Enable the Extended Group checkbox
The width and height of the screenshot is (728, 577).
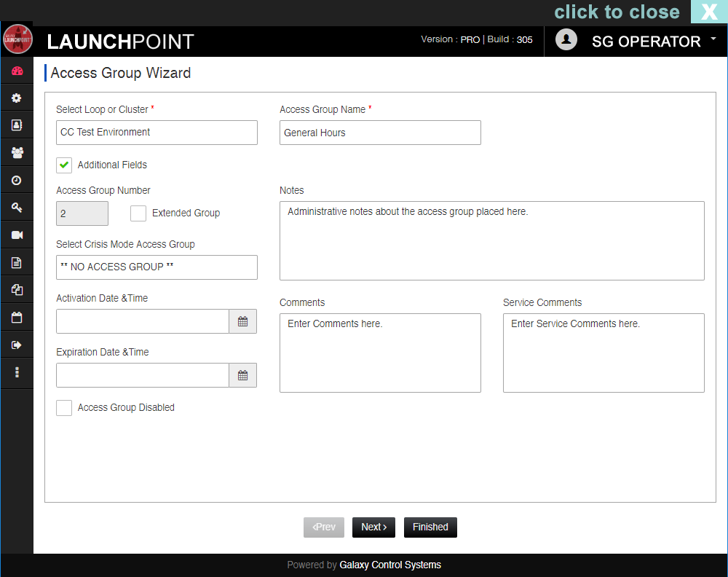[x=138, y=213]
